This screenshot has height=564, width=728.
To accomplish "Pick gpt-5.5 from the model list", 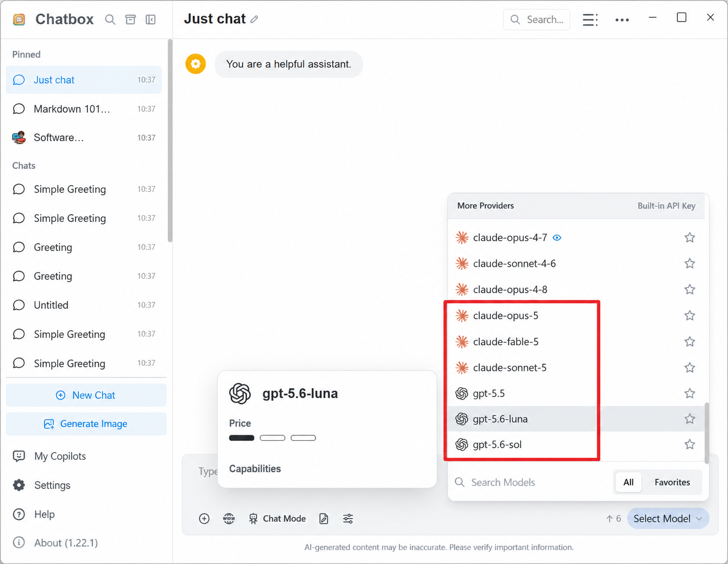I will click(576, 393).
